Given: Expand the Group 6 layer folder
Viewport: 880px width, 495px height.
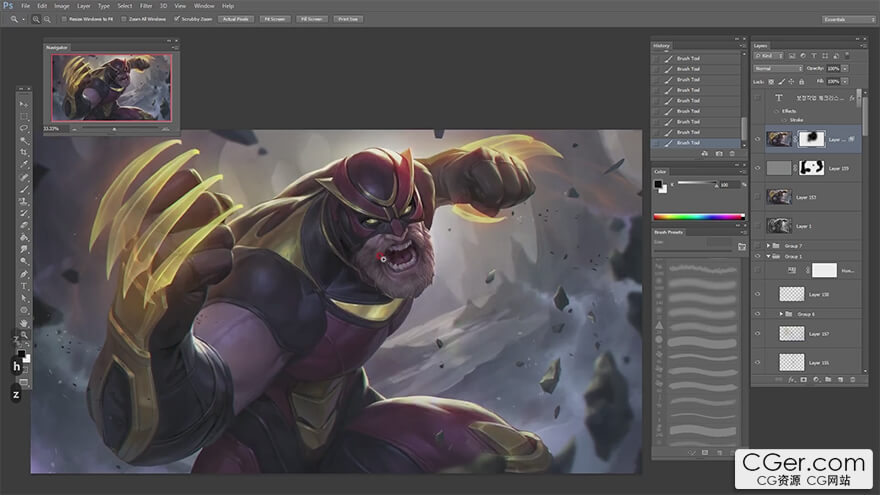Looking at the screenshot, I should tap(780, 314).
